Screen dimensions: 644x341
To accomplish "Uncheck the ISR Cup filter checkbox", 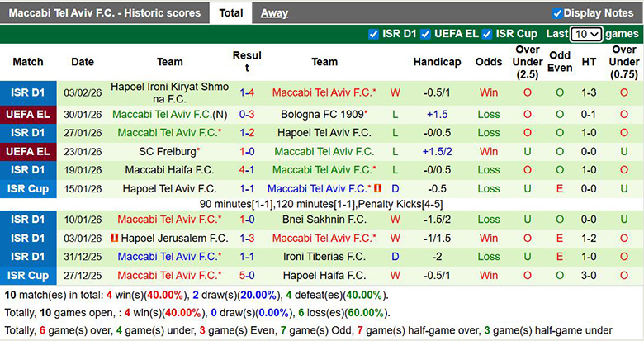I will point(488,34).
